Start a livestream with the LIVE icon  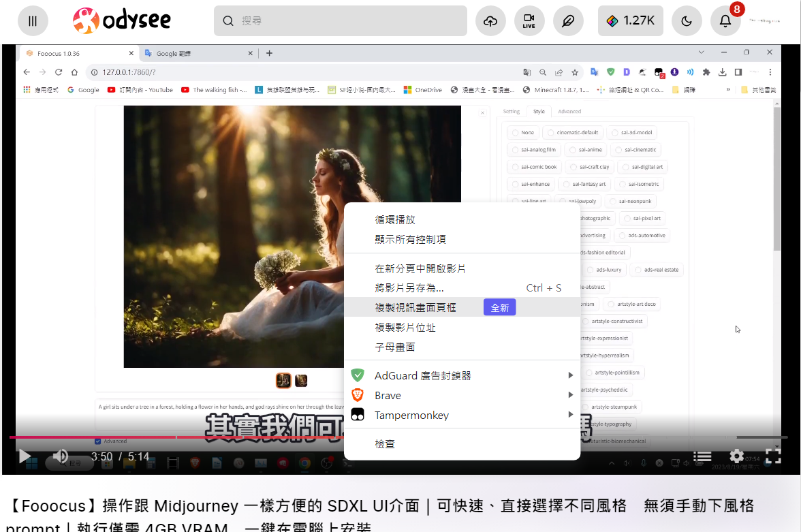[x=529, y=21]
